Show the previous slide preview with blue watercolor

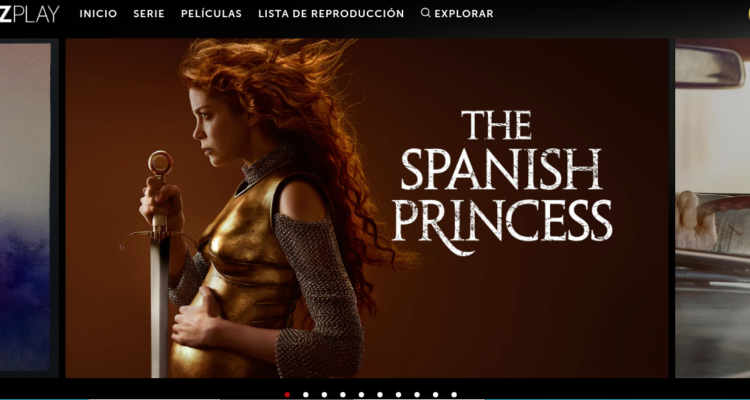click(x=26, y=208)
